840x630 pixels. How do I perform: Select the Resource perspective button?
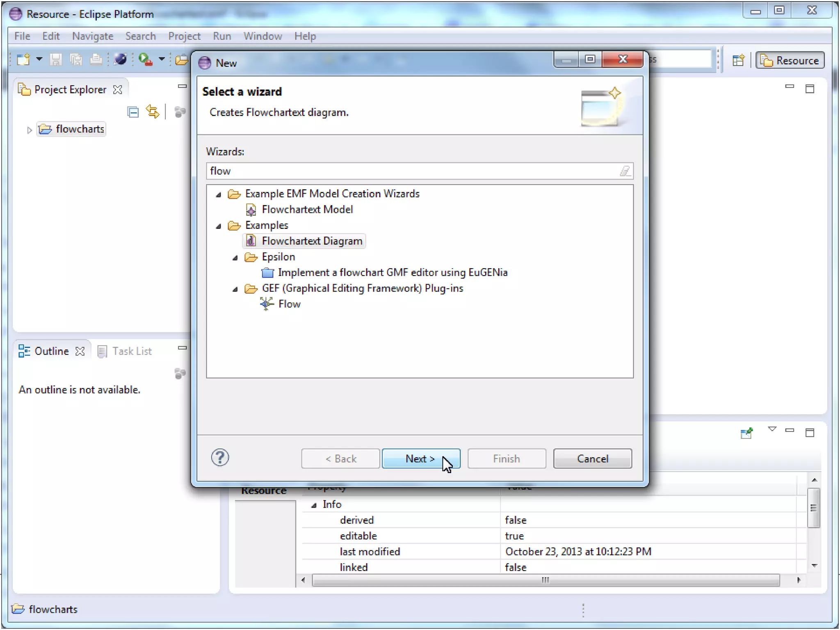(x=790, y=61)
